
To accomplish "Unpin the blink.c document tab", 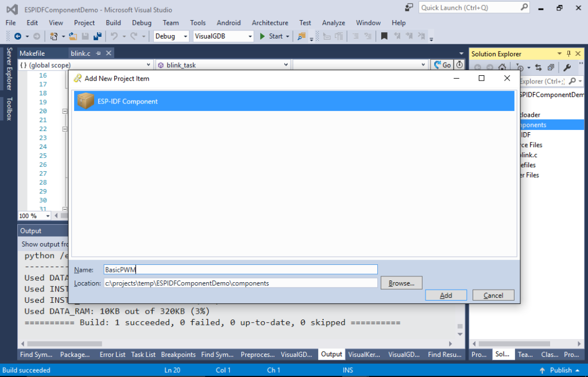I will 99,52.
